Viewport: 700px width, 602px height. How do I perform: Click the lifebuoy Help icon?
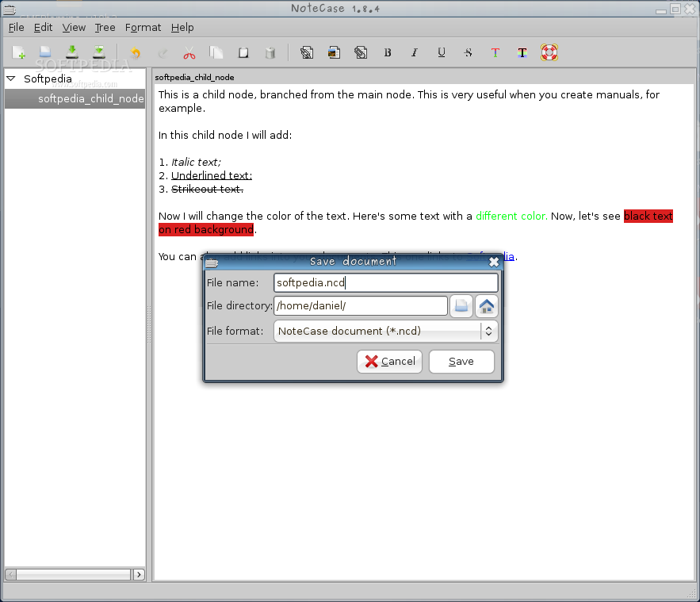coord(549,52)
